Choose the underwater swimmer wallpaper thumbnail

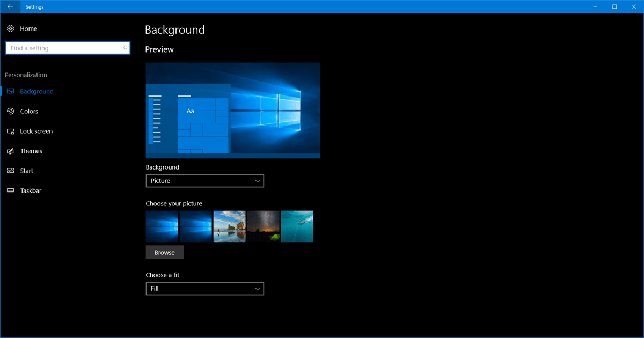tap(297, 226)
